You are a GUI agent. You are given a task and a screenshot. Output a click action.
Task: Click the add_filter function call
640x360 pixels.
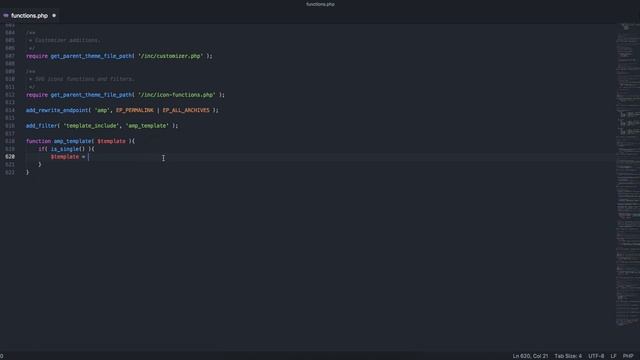click(42, 126)
